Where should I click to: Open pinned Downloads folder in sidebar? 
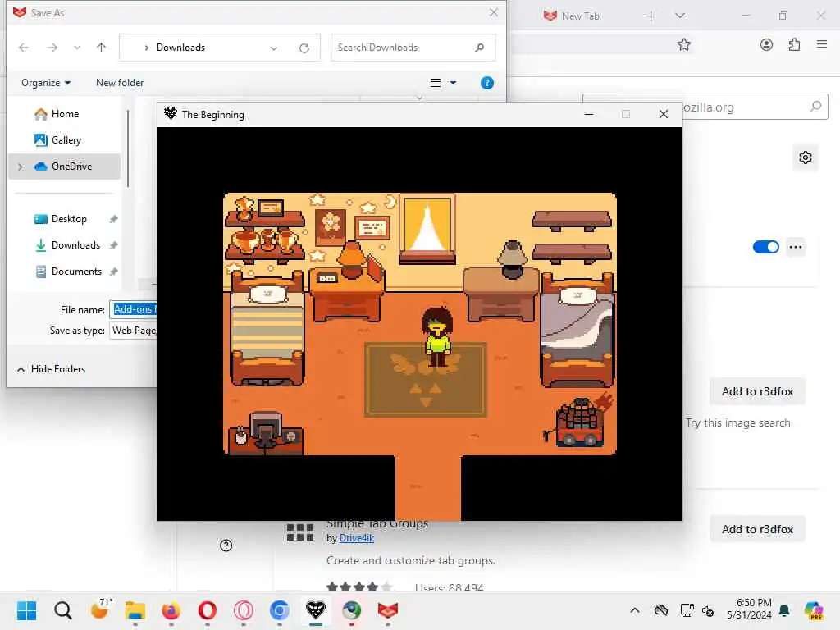[75, 244]
